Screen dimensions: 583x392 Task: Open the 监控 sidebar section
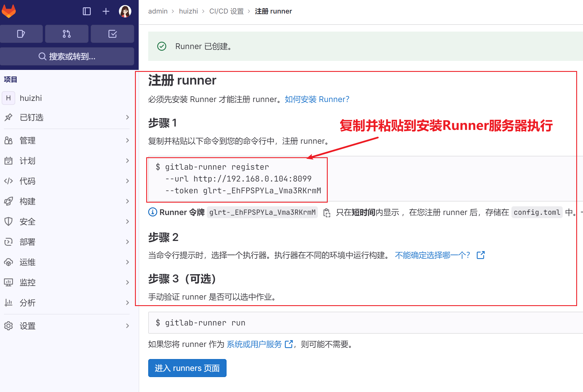click(67, 282)
